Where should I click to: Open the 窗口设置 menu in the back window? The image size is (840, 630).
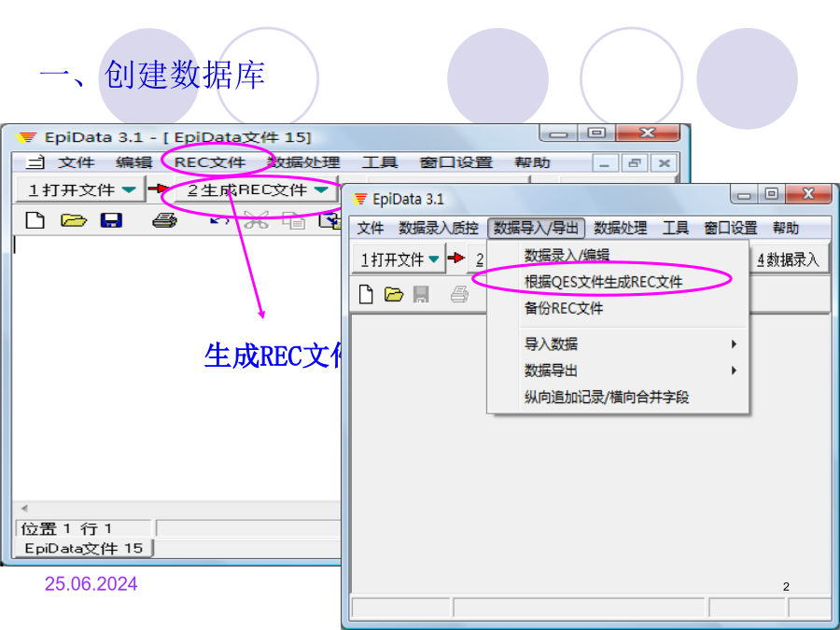(x=455, y=162)
